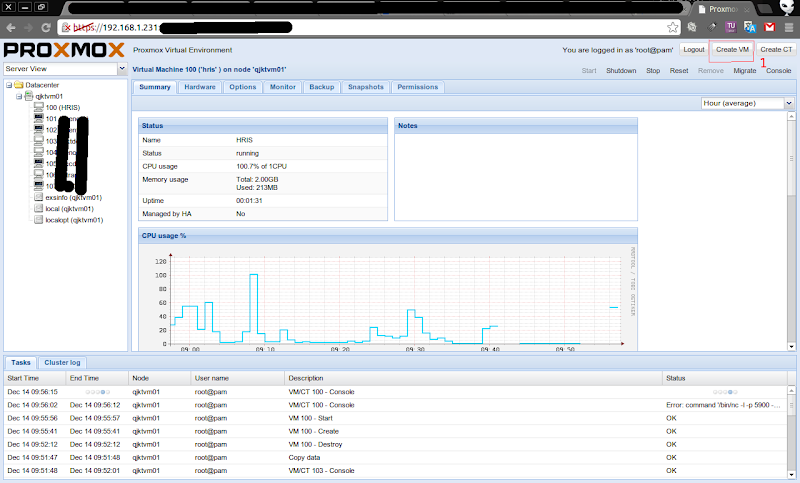The image size is (800, 483).
Task: Open the Backup tab
Action: tap(321, 87)
